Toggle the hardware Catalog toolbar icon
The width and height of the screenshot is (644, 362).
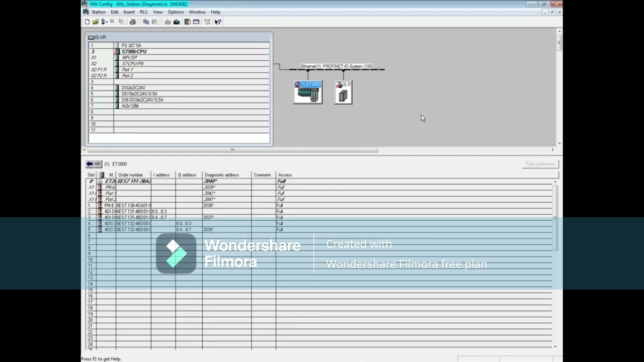[x=187, y=22]
